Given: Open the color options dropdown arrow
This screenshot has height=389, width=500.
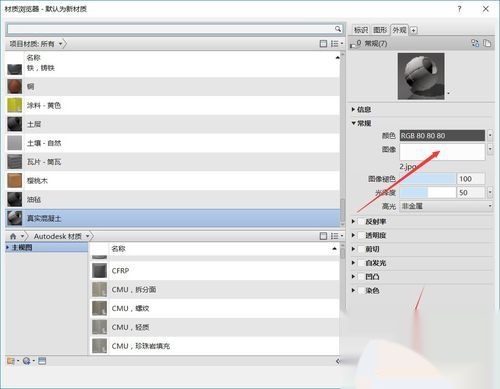Looking at the screenshot, I should (490, 135).
